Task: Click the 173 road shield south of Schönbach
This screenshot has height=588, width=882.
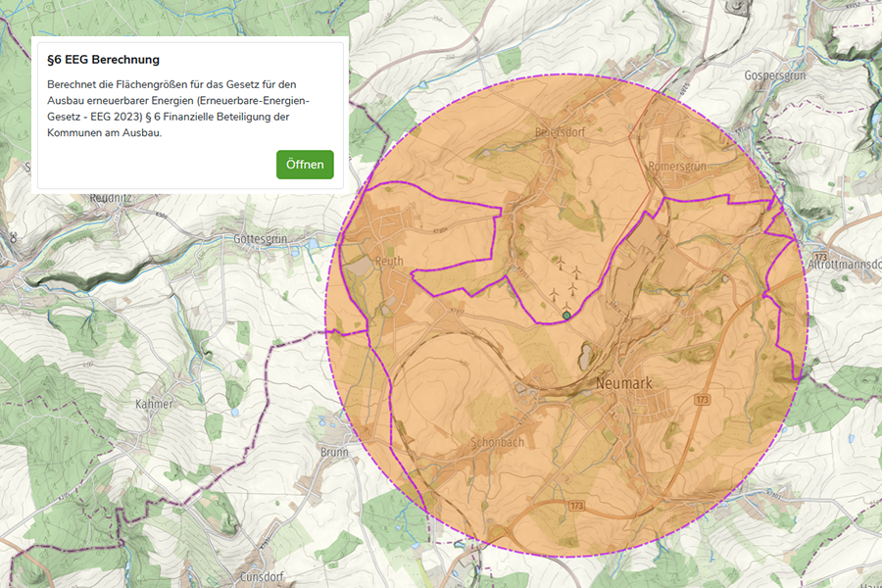Action: (576, 505)
